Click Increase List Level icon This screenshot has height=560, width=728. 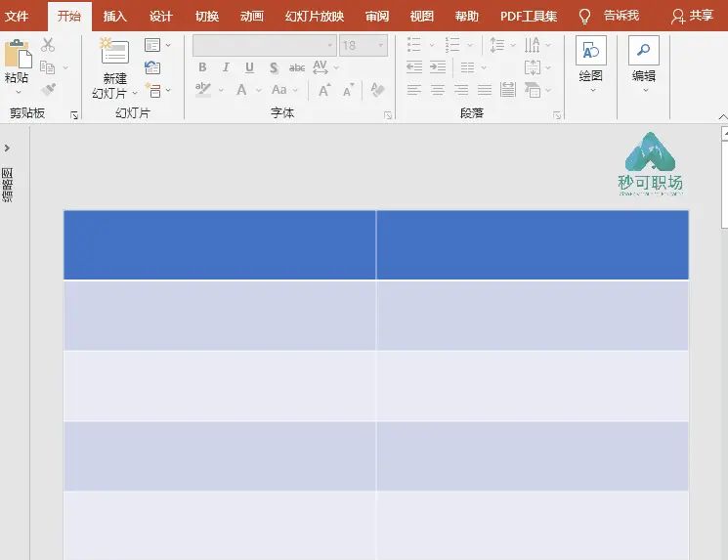click(x=438, y=67)
